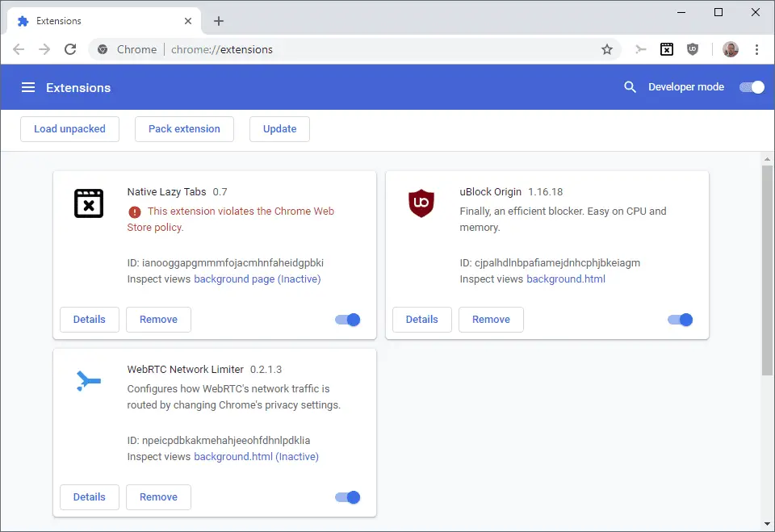
Task: Toggle off WebRTC Network Limiter extension
Action: coord(347,497)
